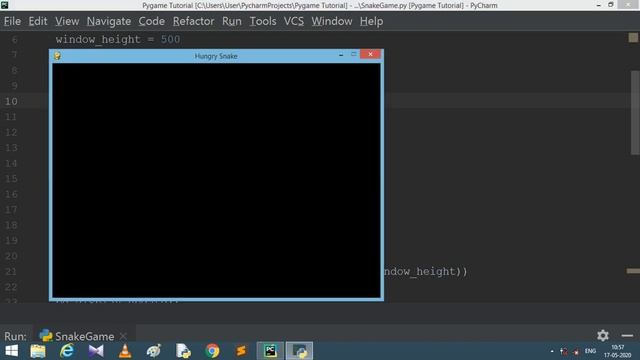Launch Google Chrome from taskbar
This screenshot has height=360, width=640.
coord(212,351)
